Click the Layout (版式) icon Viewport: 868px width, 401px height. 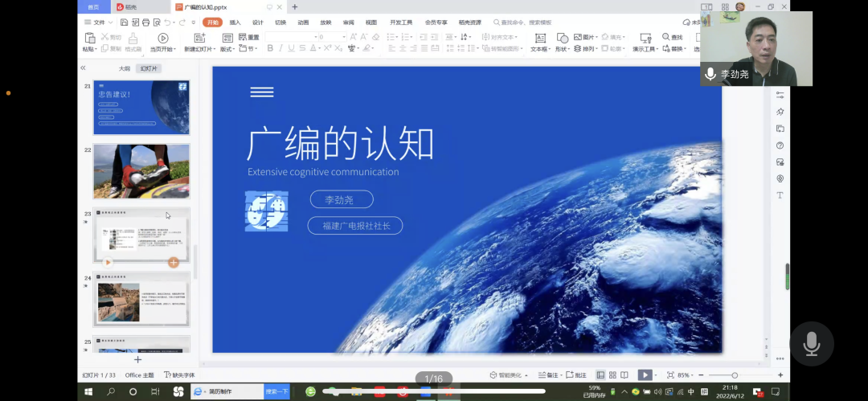(x=227, y=39)
